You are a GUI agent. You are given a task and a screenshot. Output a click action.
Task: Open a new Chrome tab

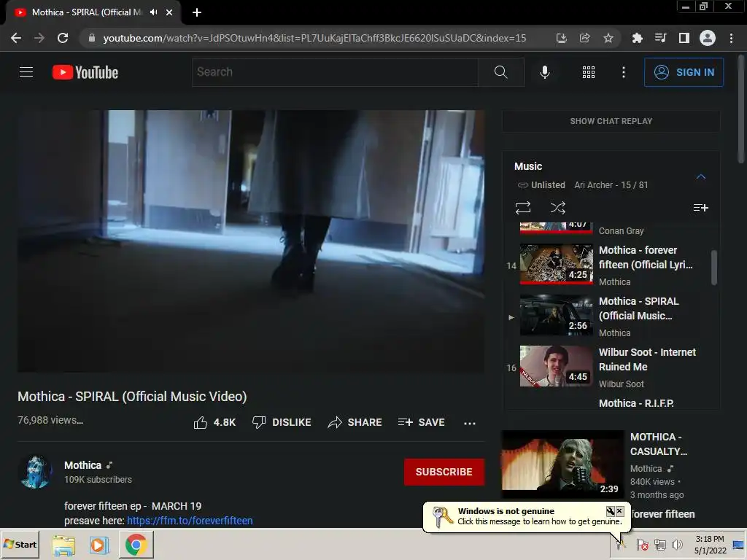coord(197,12)
